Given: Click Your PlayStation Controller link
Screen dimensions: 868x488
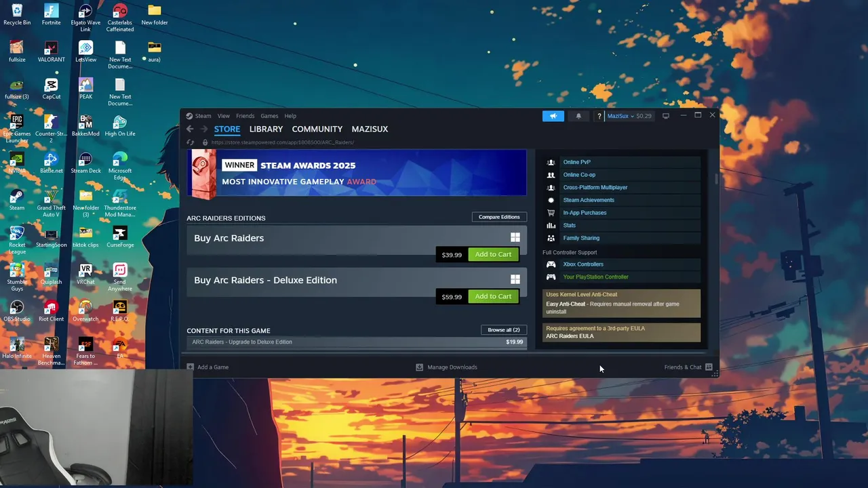Looking at the screenshot, I should click(x=595, y=277).
